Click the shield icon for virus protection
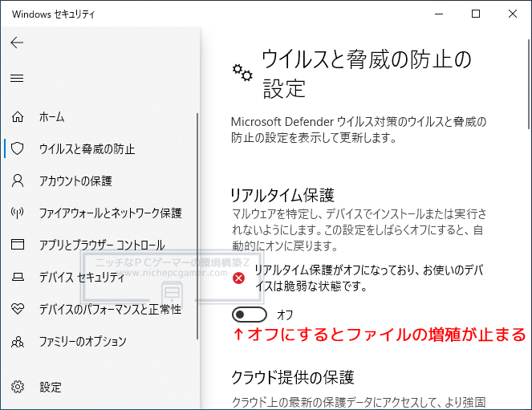 pyautogui.click(x=18, y=148)
